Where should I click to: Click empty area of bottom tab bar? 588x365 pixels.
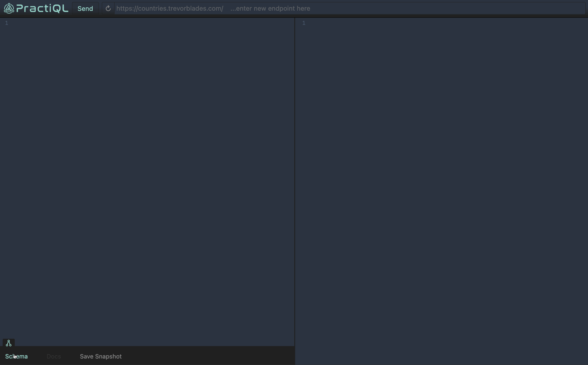[x=207, y=356]
